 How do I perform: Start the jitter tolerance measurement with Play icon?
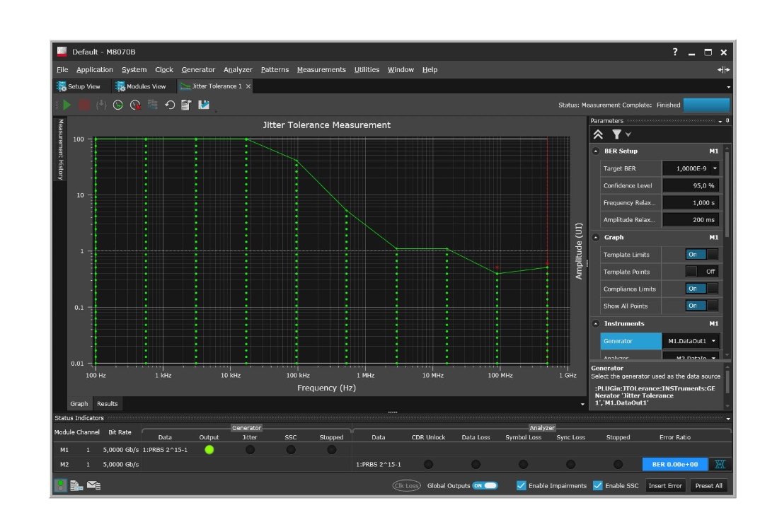coord(67,105)
